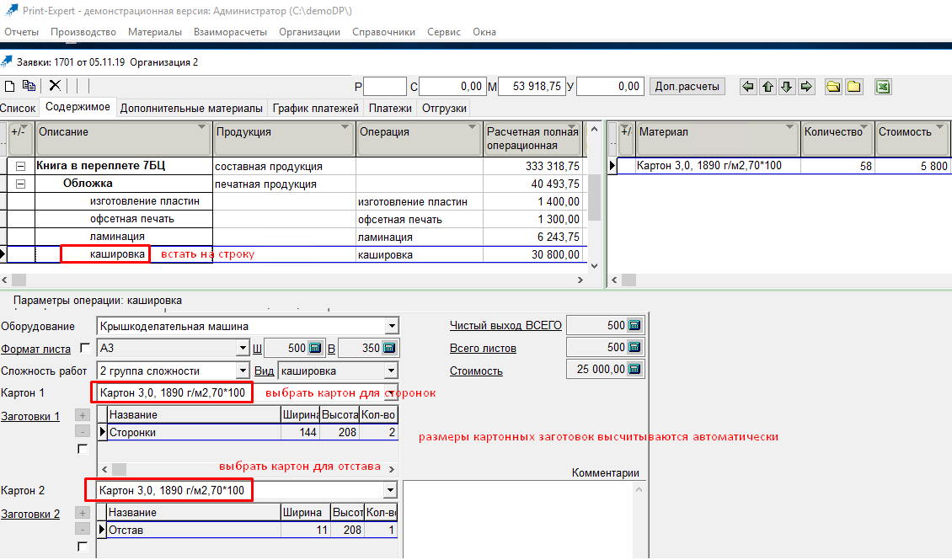Viewport: 952px width, 560px height.
Task: Open calculator for Чистый выход ВСЕГО
Action: pos(634,325)
